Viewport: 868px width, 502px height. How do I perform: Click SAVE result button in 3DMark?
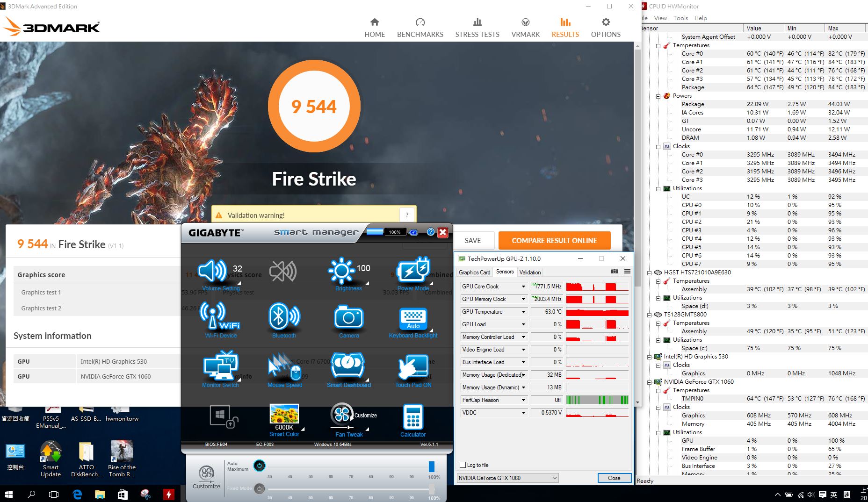pos(473,240)
